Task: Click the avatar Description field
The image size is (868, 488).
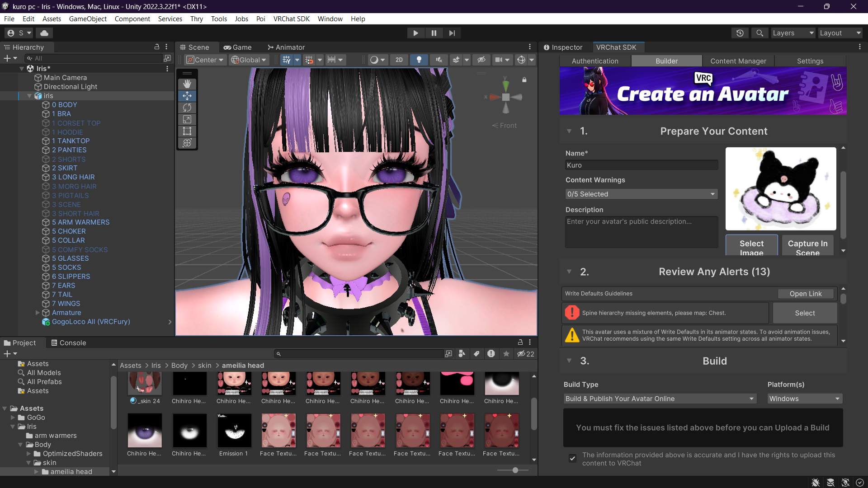Action: tap(641, 232)
